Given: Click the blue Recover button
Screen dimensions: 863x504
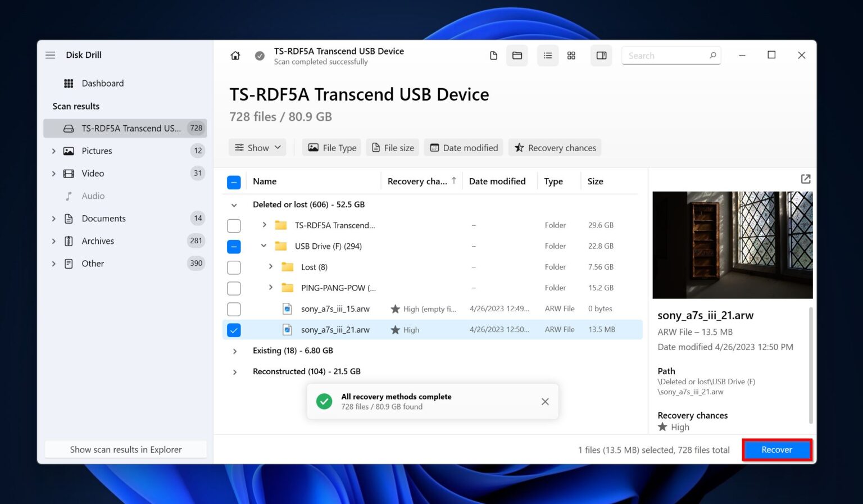Looking at the screenshot, I should point(776,450).
